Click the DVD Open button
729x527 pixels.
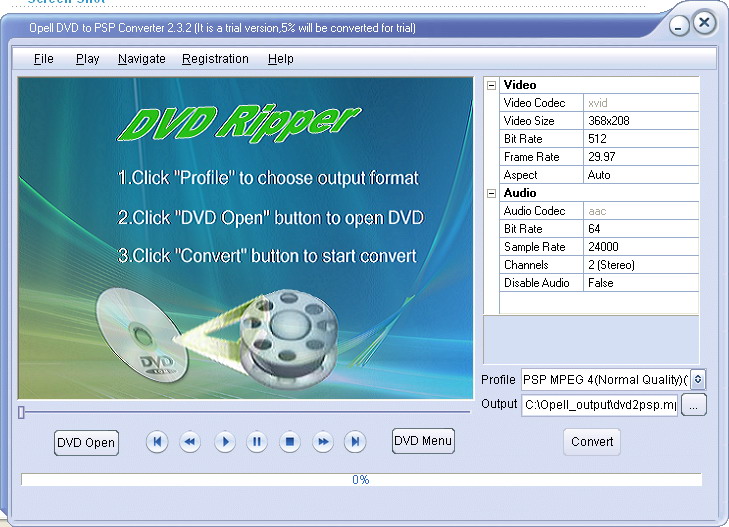(86, 443)
